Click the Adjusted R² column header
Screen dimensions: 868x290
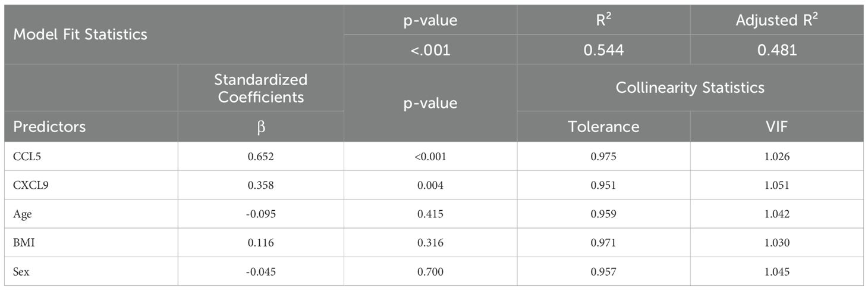tap(776, 20)
